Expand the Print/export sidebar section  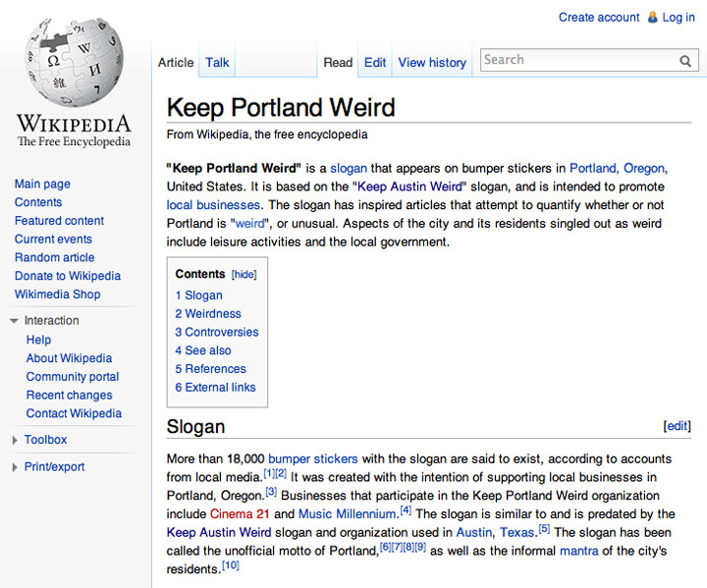pos(15,467)
